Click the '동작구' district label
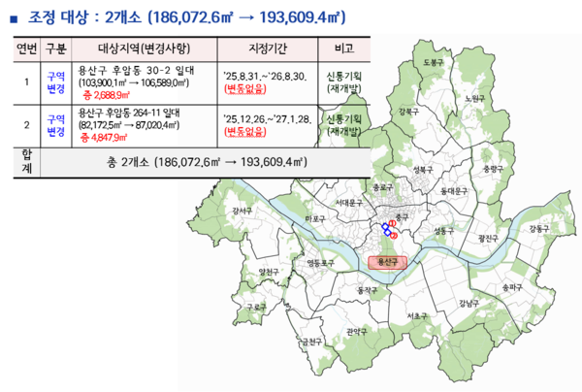Image resolution: width=582 pixels, height=392 pixels. click(368, 290)
